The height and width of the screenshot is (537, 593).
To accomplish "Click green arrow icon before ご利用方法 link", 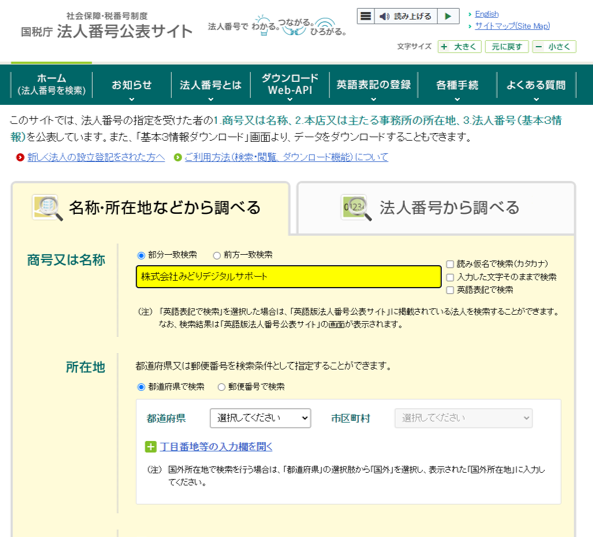I will (178, 157).
